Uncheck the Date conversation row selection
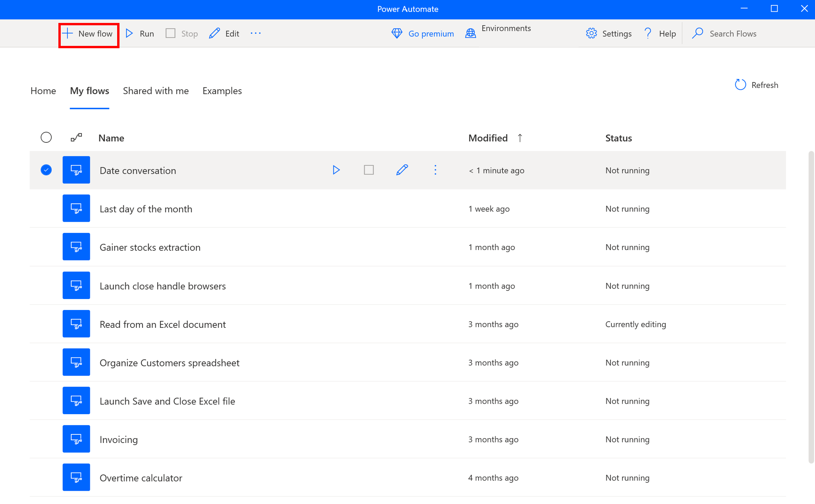 coord(46,170)
